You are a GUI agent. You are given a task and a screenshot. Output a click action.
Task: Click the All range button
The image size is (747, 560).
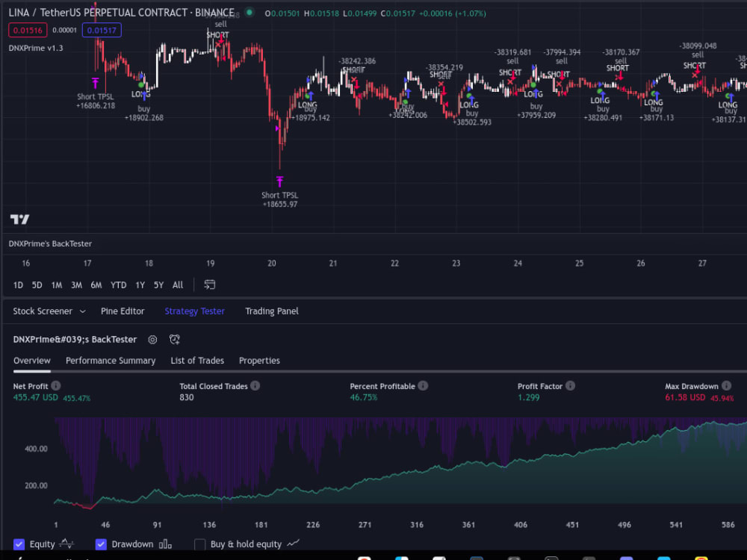point(177,284)
